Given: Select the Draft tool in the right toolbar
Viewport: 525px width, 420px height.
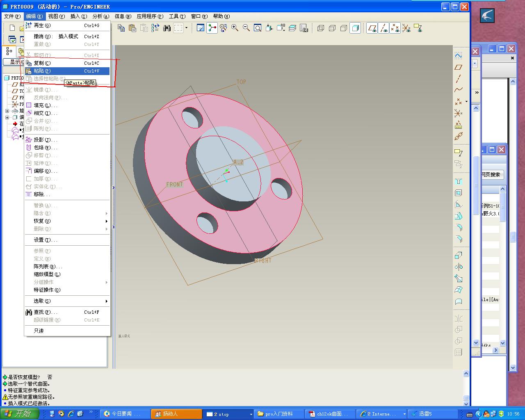Looking at the screenshot, I should (459, 216).
